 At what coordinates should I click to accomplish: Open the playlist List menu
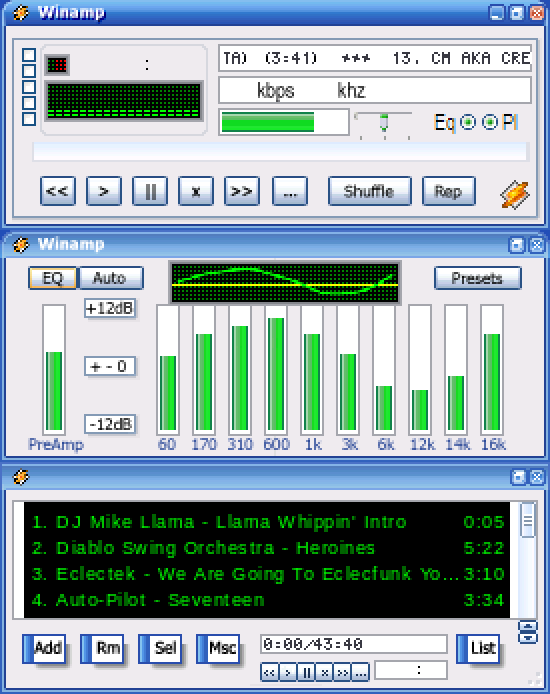tap(478, 648)
